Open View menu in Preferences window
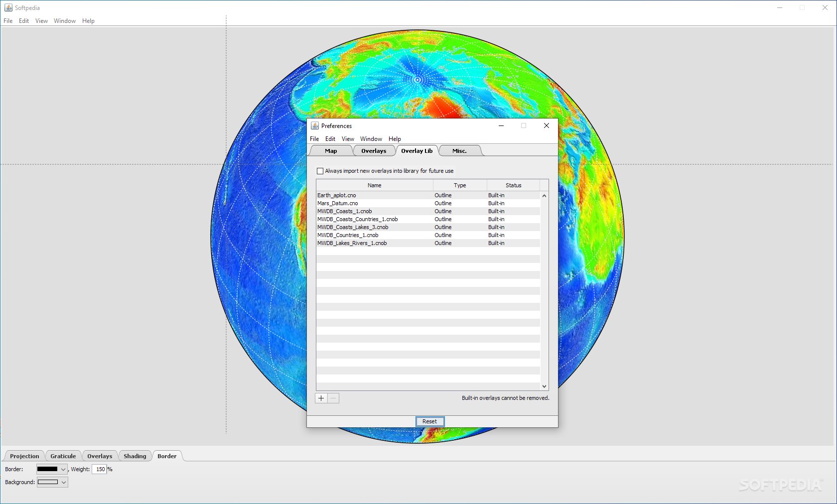 [348, 139]
